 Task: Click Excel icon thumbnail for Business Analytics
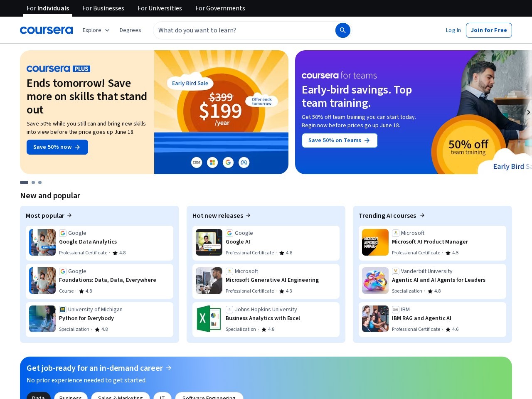[209, 319]
